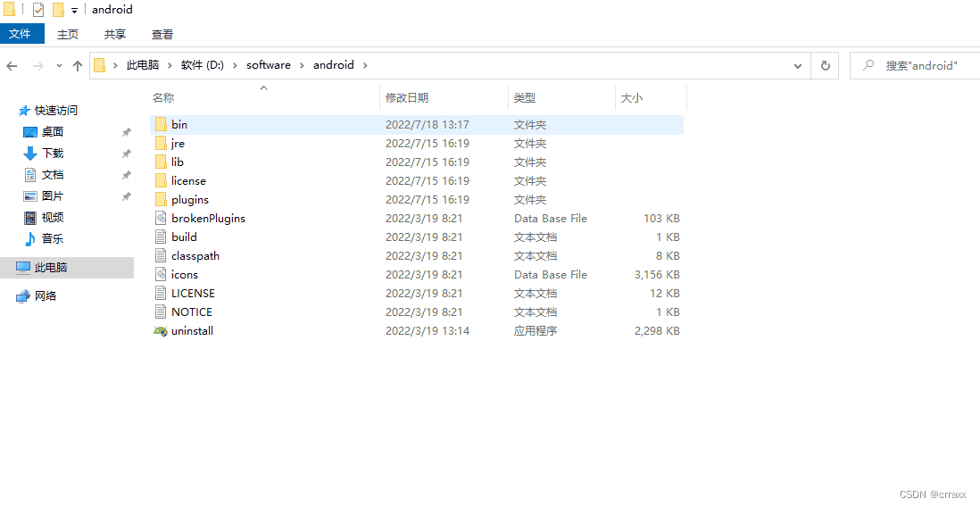Click the 2,298 KB size of uninstall

coord(657,330)
